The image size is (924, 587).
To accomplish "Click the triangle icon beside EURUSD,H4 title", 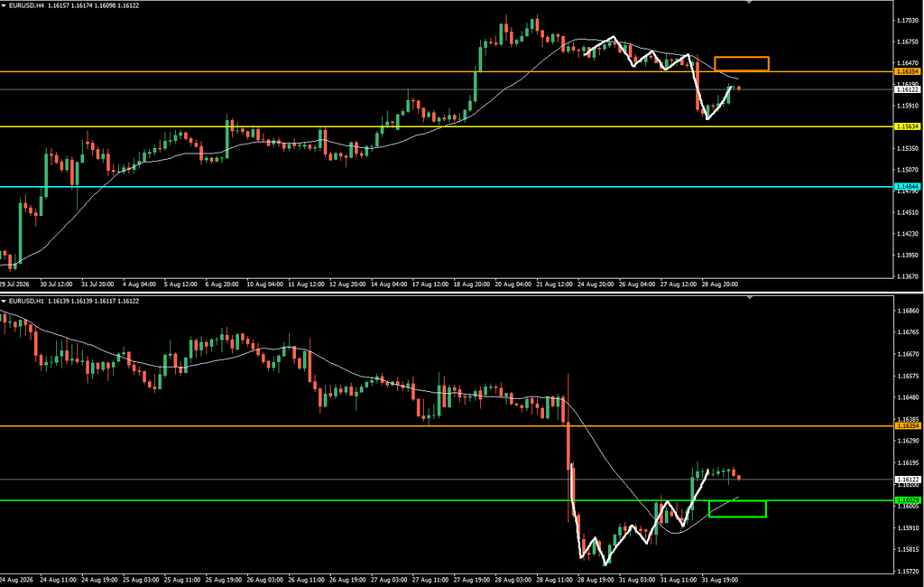I will 4,5.
